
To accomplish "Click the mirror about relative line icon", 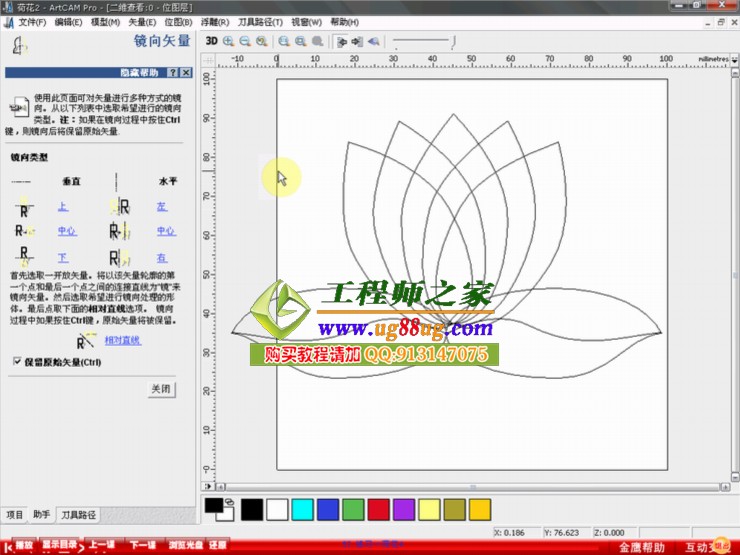I will point(91,340).
